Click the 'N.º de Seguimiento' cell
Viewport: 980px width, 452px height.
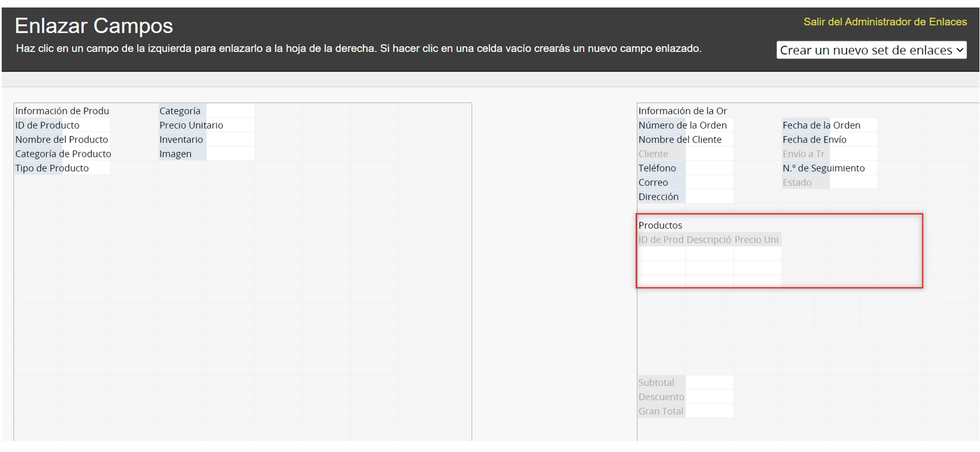coord(824,168)
